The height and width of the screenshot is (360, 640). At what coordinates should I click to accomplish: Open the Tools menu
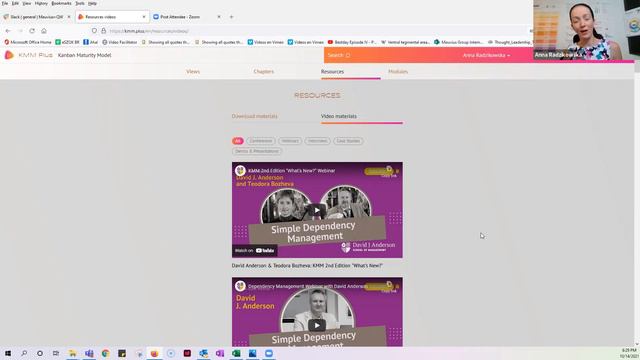pos(80,3)
